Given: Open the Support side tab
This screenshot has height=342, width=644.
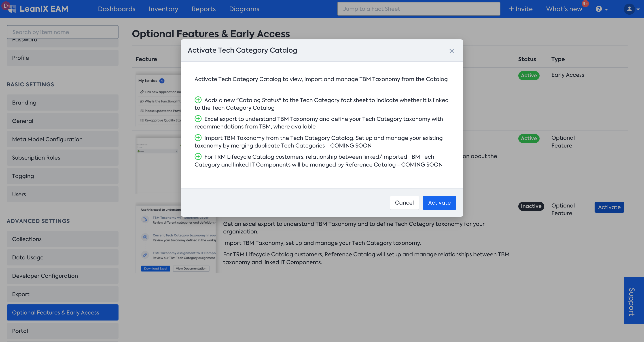Looking at the screenshot, I should click(x=634, y=300).
